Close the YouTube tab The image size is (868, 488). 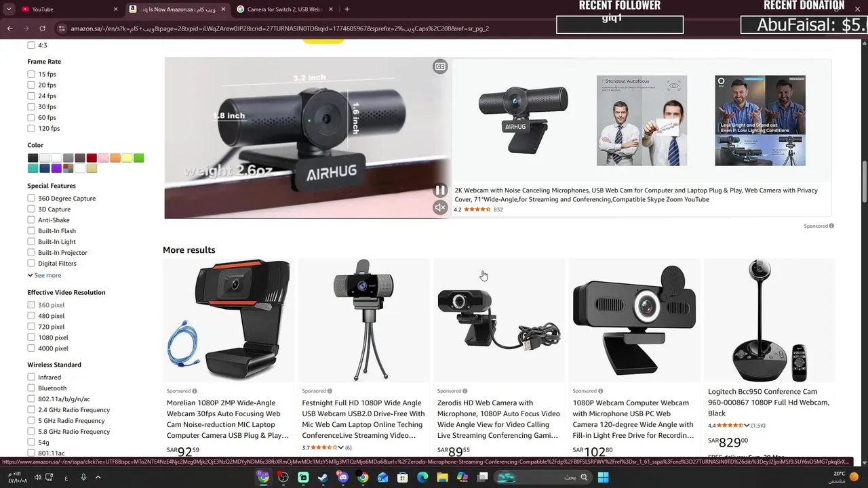point(115,9)
